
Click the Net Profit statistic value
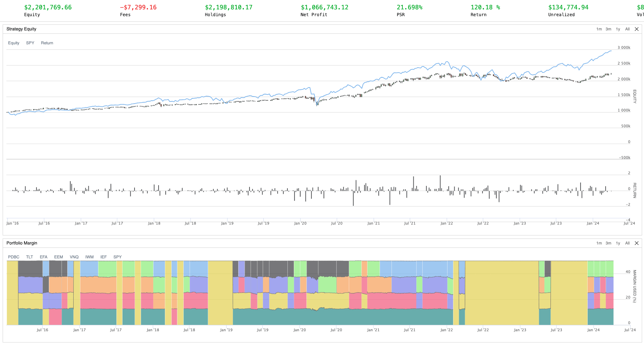pyautogui.click(x=324, y=8)
